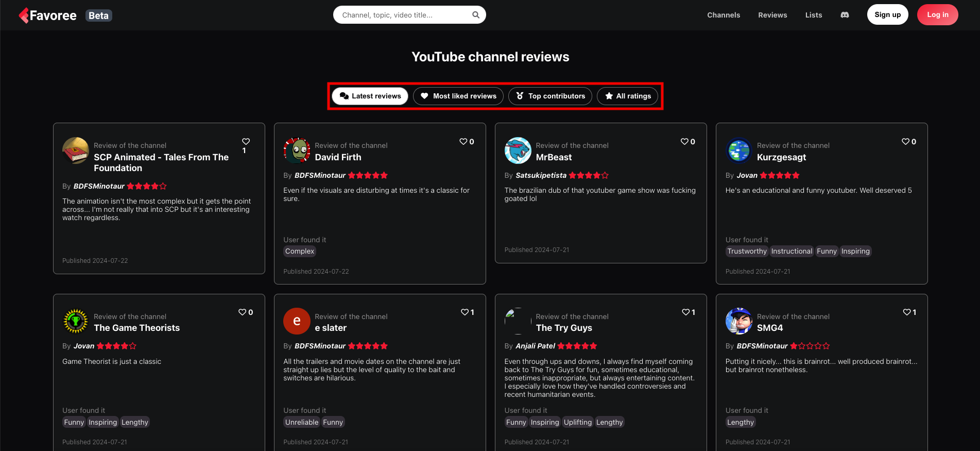Viewport: 980px width, 451px height.
Task: Open The Try Guys channel title
Action: [x=564, y=328]
